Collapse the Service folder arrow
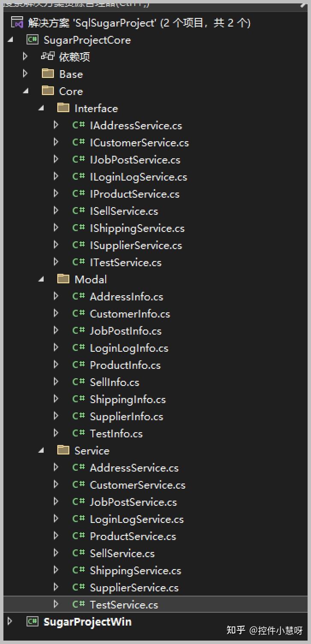 41,451
